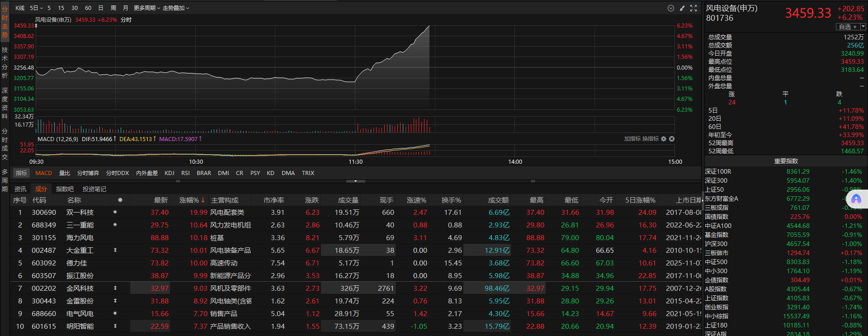
Task: Expand chart to fullscreen view
Action: pyautogui.click(x=693, y=8)
